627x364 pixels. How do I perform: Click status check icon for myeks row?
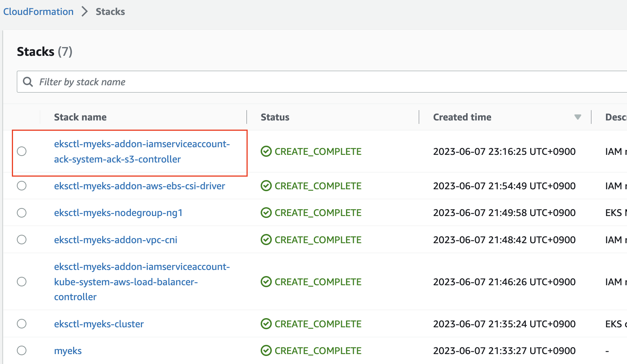pos(266,351)
